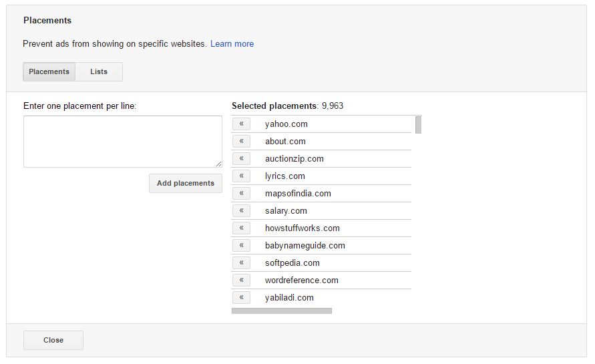Switch to the Lists tab
Image resolution: width=595 pixels, height=364 pixels.
coord(99,71)
